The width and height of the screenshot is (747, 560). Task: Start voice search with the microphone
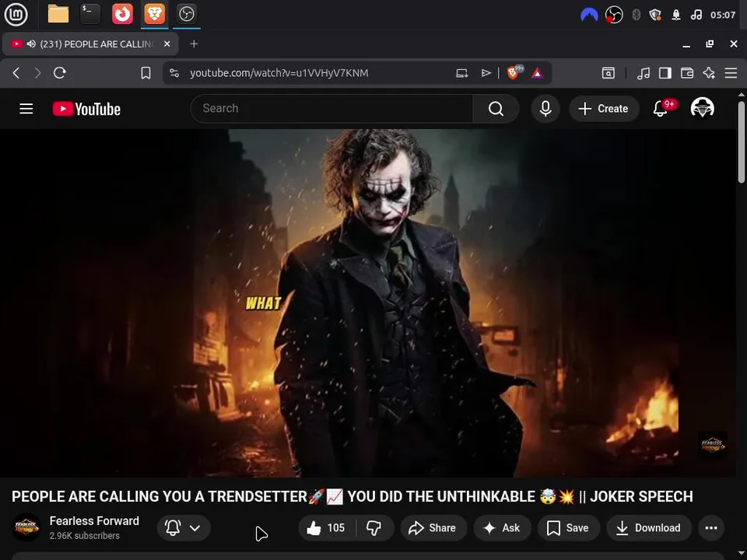(x=545, y=109)
